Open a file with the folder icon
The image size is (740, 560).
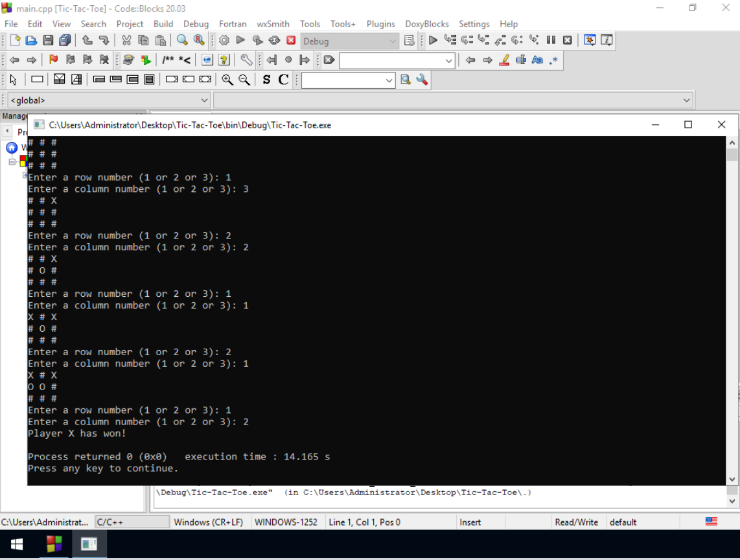(31, 41)
